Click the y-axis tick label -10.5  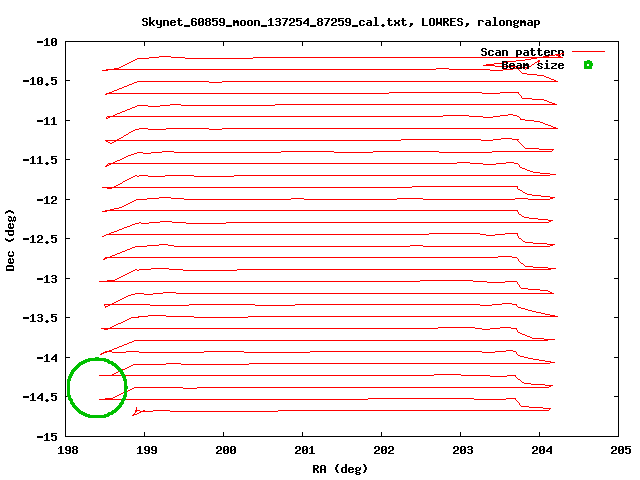click(40, 81)
